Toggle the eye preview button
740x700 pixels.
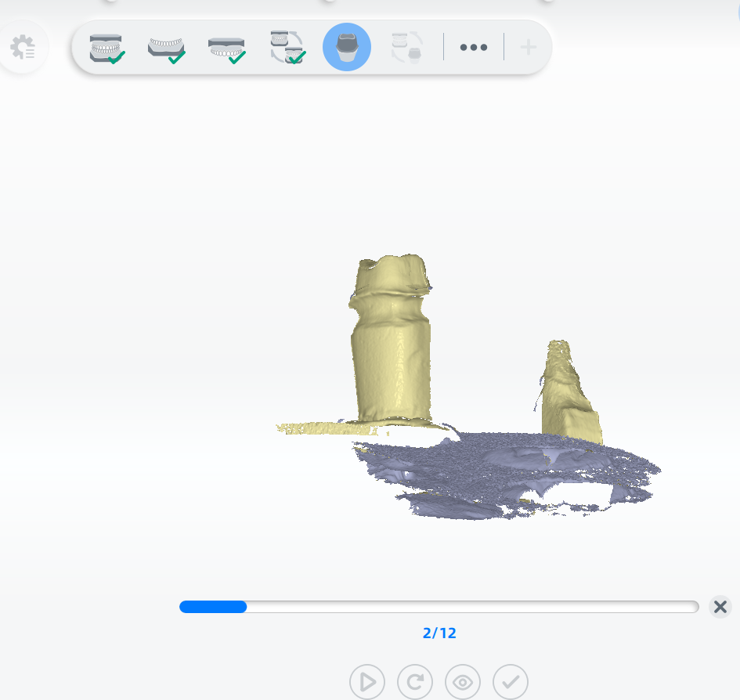(x=463, y=682)
